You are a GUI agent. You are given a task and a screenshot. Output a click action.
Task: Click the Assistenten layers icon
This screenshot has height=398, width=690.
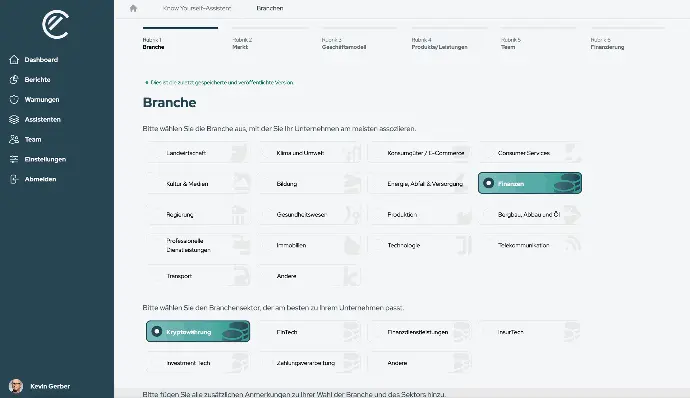click(x=14, y=119)
